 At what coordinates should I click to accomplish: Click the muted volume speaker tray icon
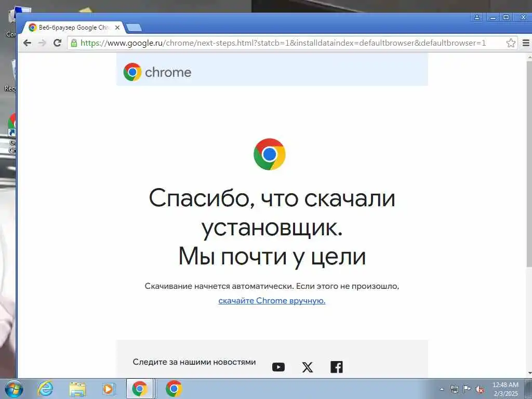click(480, 390)
